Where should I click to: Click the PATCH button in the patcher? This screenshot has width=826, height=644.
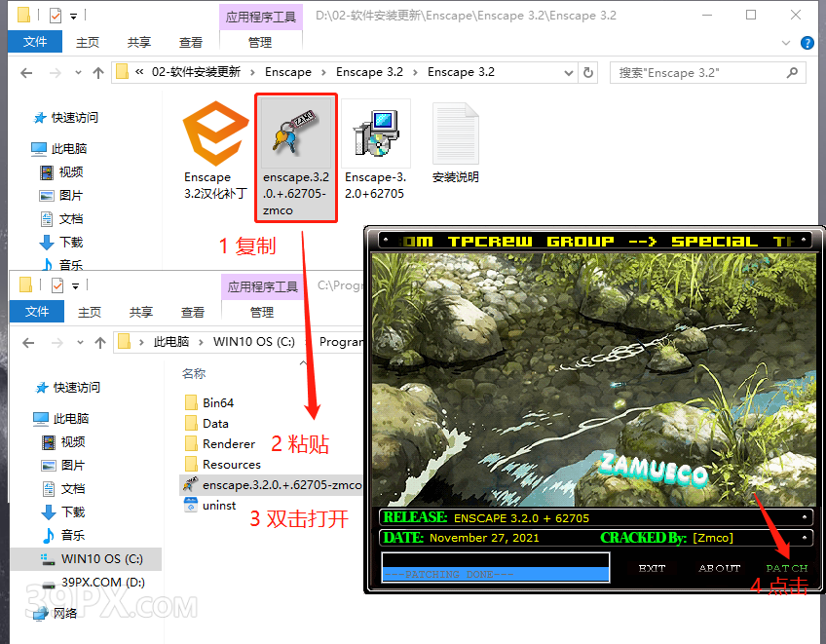pos(785,568)
